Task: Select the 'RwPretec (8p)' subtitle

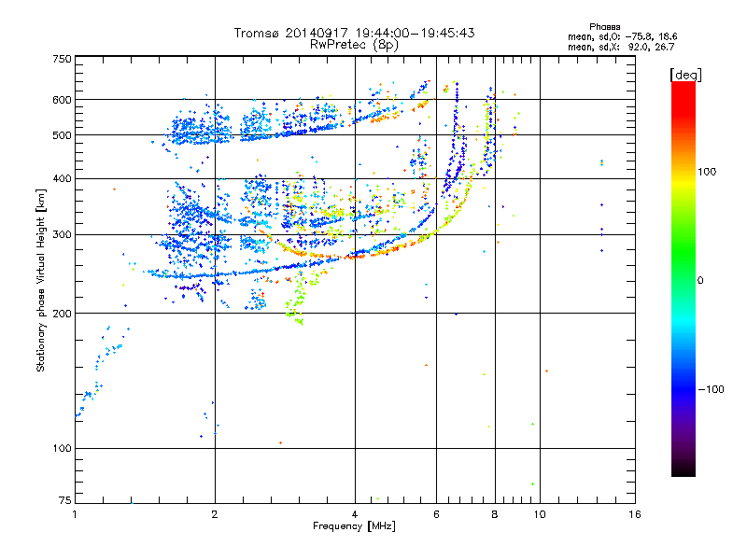Action: [354, 45]
